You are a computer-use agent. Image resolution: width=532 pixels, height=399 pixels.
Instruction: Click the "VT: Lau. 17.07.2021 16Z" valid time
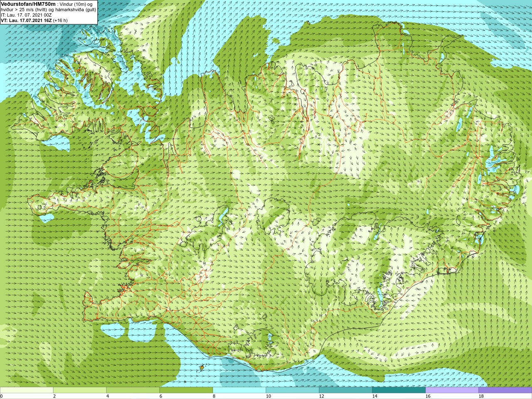[x=26, y=20]
